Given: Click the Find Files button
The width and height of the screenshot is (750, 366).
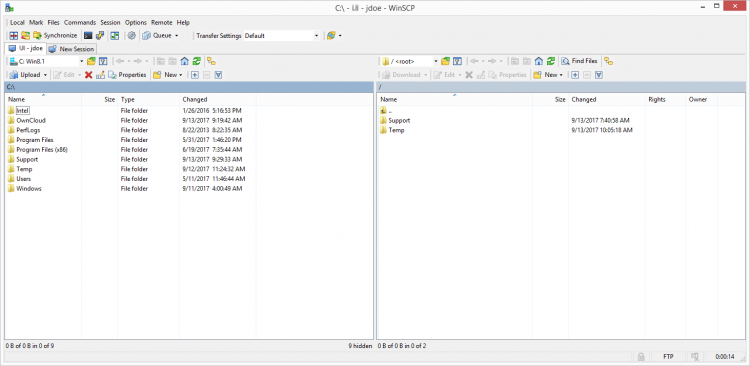Looking at the screenshot, I should click(x=579, y=61).
